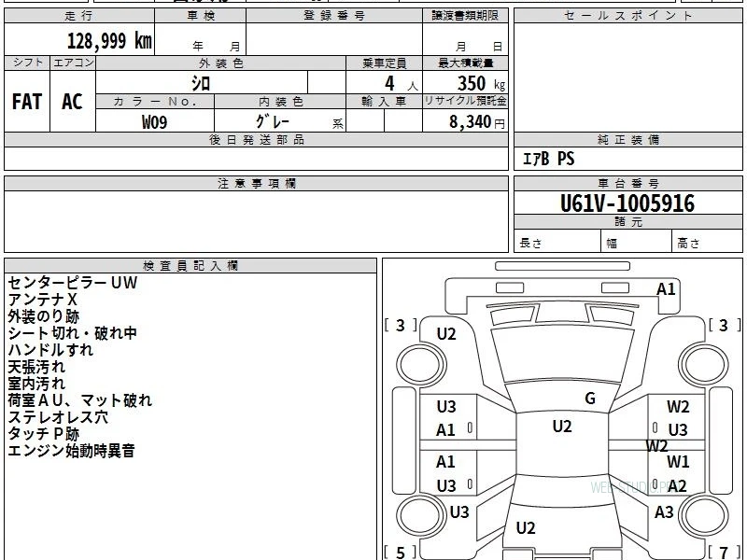This screenshot has height=560, width=747.
Task: Select inspector note 天張汚れ
Action: point(36,367)
